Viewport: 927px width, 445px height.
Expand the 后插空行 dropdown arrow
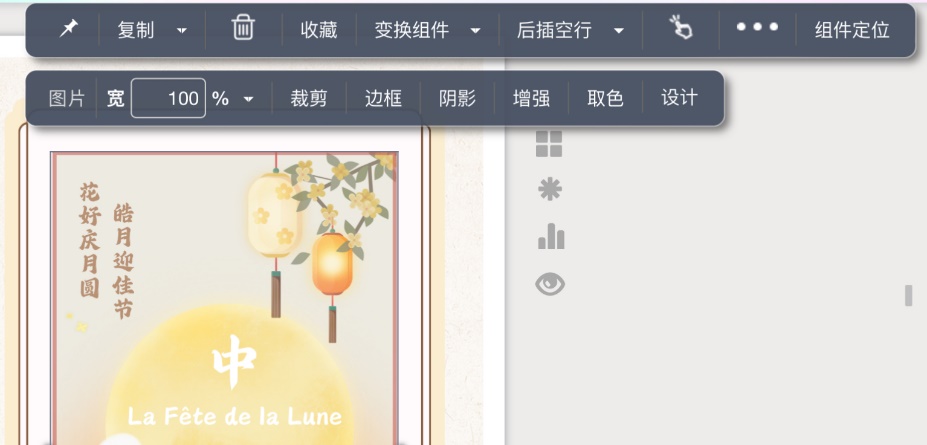coord(619,30)
